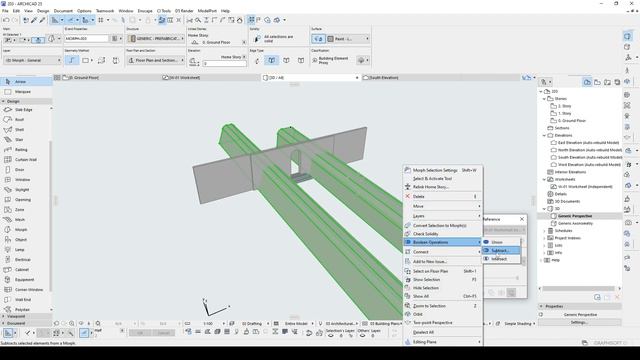The height and width of the screenshot is (360, 640).
Task: Select the Opening tool
Action: coord(25,200)
